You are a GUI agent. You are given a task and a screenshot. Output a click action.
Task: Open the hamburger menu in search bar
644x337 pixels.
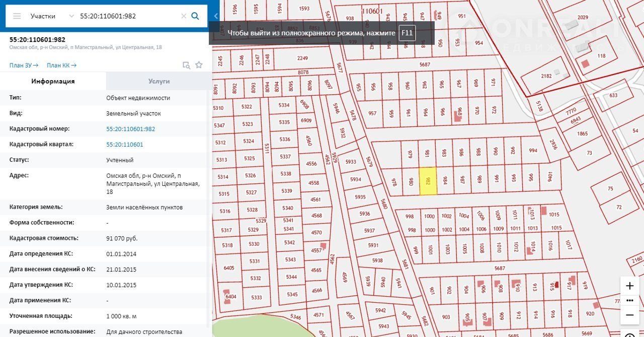tap(17, 16)
